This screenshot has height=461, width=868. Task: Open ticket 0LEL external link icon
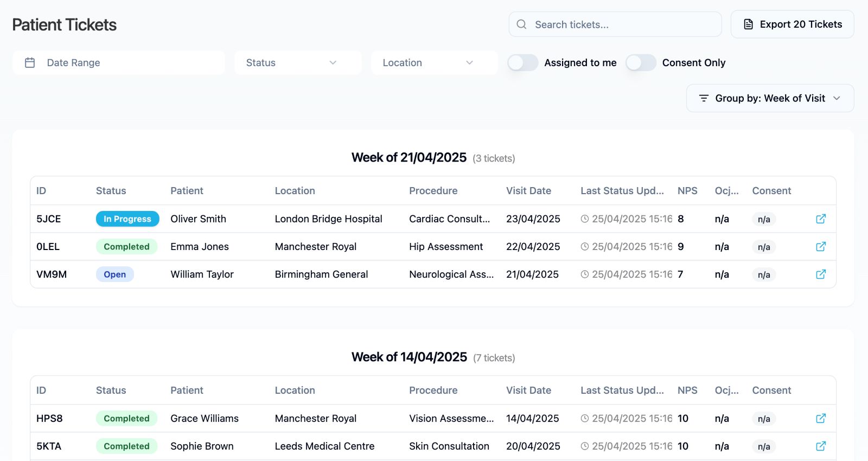821,246
